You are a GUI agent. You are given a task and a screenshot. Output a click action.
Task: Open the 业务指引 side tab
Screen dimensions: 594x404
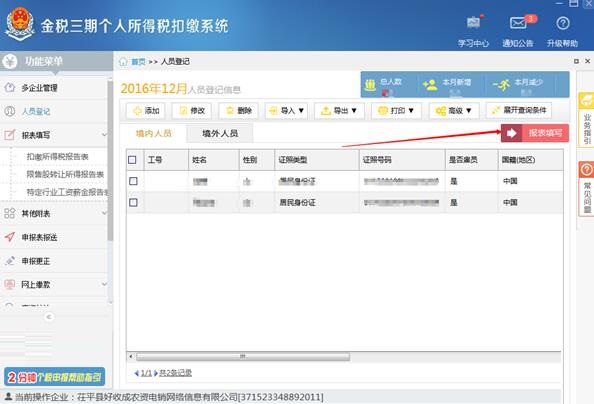tap(586, 119)
